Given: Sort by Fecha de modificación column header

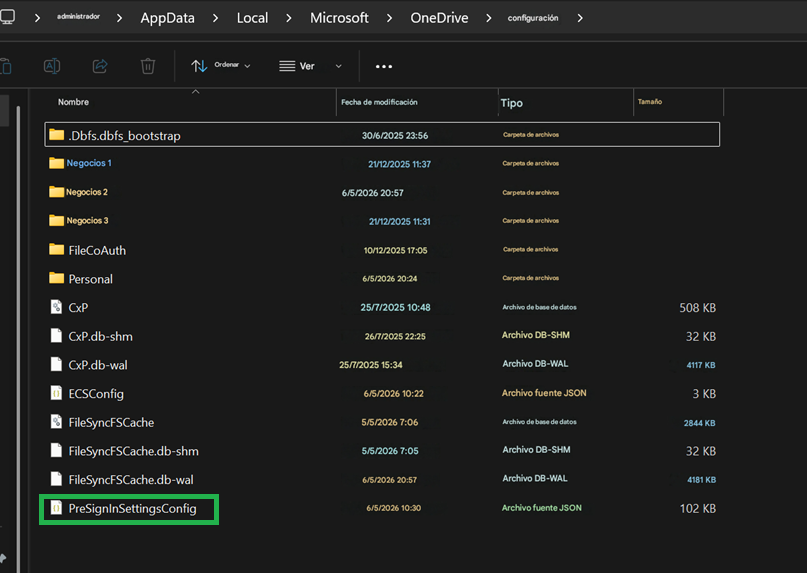Looking at the screenshot, I should (x=379, y=102).
